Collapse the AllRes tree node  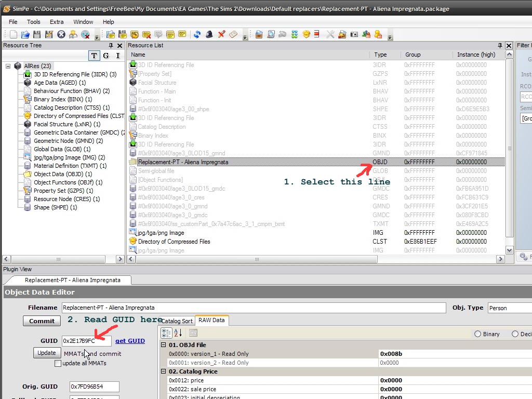8,66
